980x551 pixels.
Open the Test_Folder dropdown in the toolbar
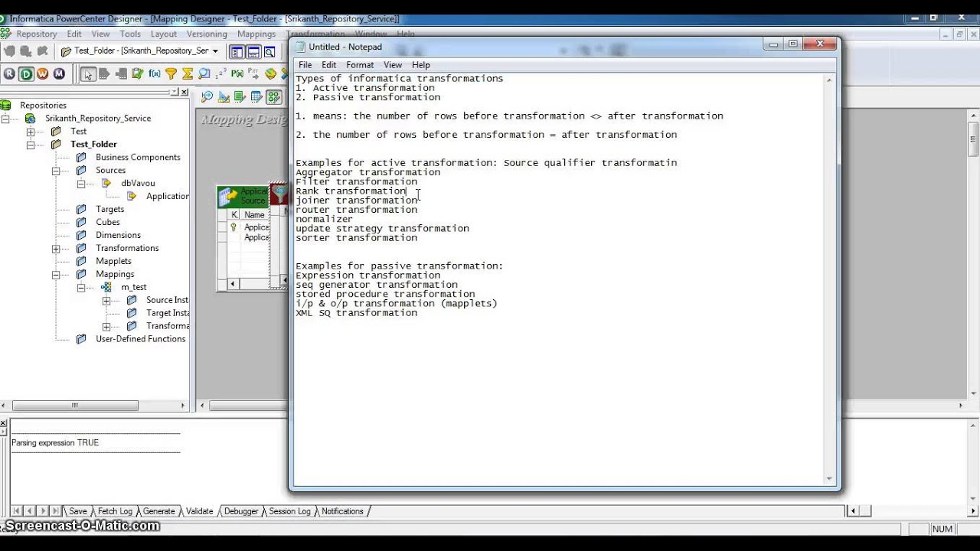[215, 51]
